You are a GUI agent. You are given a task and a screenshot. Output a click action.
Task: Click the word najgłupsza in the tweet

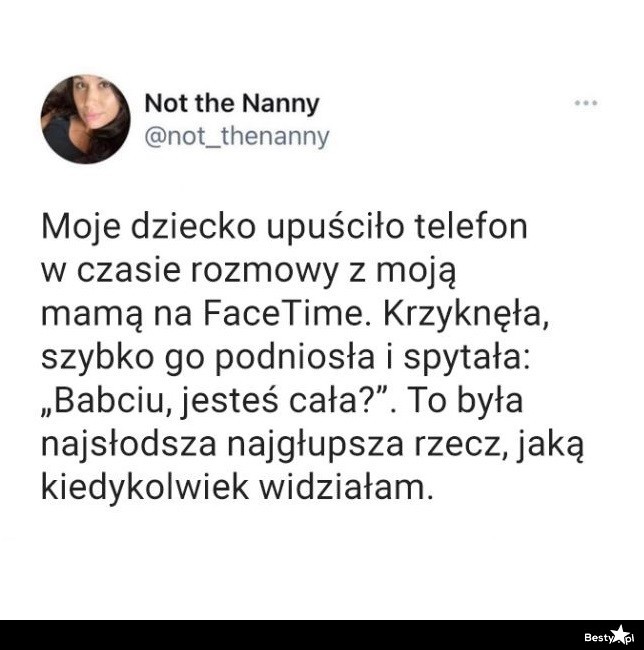tap(316, 445)
